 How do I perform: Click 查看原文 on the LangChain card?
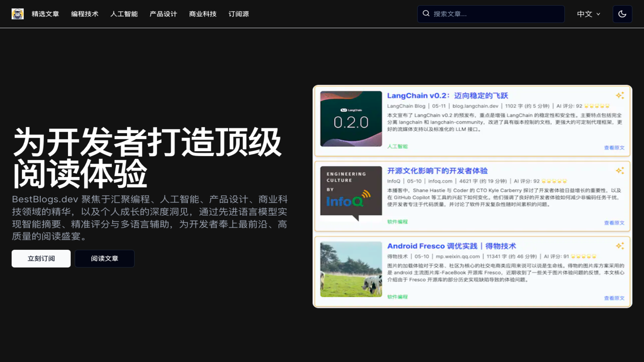tap(614, 148)
